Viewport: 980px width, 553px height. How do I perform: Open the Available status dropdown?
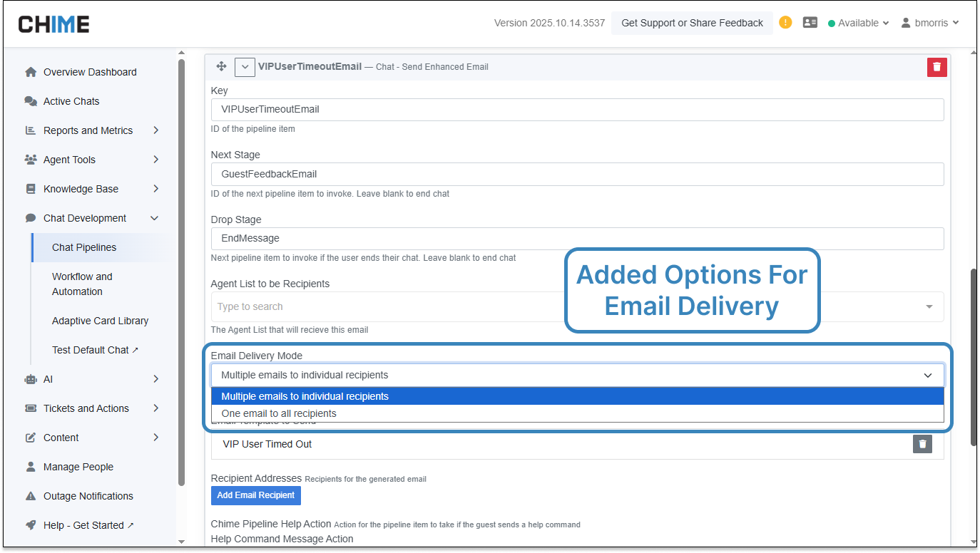[x=858, y=23]
